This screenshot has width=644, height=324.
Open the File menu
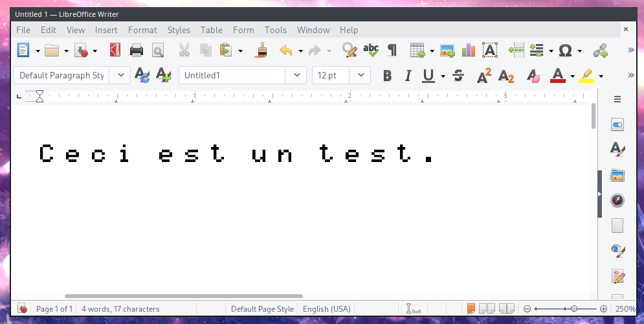coord(23,30)
